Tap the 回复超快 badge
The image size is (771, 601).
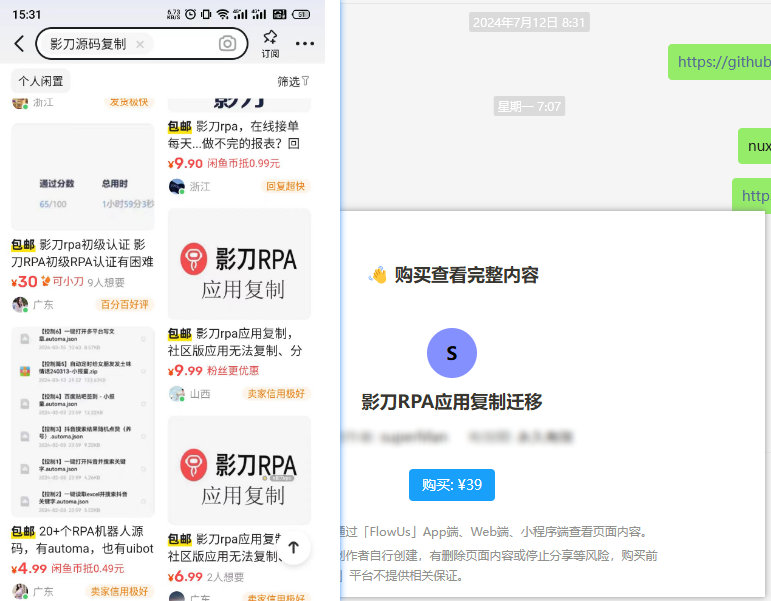[285, 186]
